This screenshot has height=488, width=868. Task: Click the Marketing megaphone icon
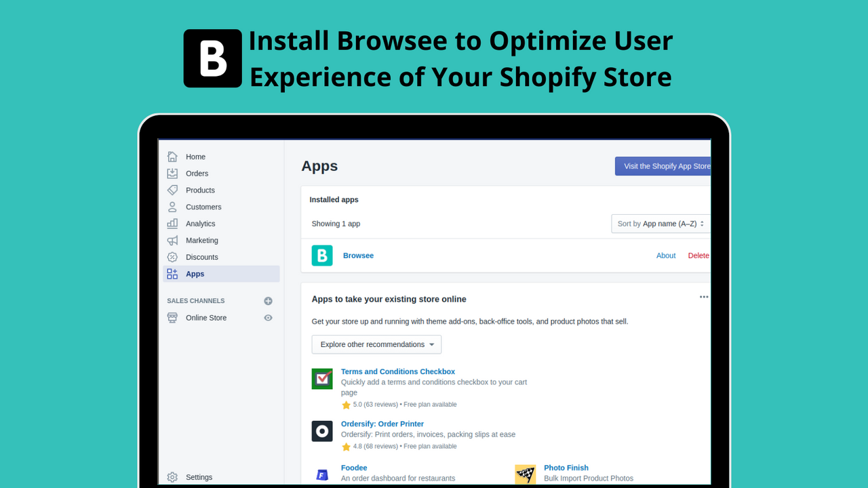click(172, 240)
